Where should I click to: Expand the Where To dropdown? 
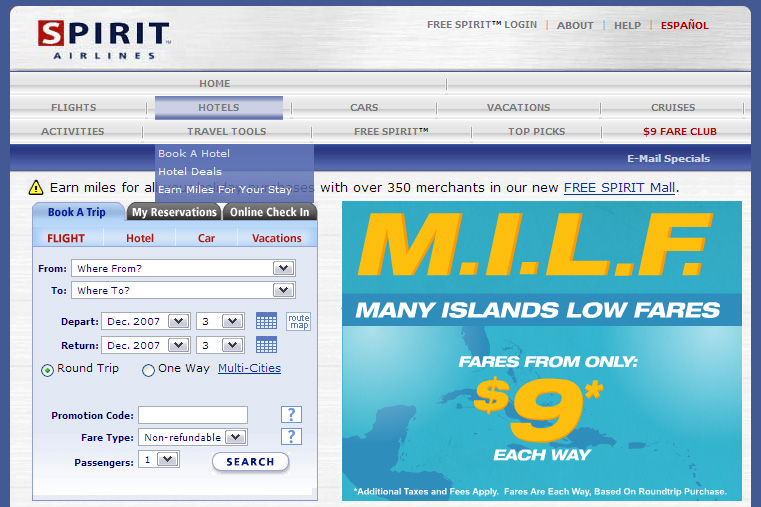pyautogui.click(x=283, y=290)
